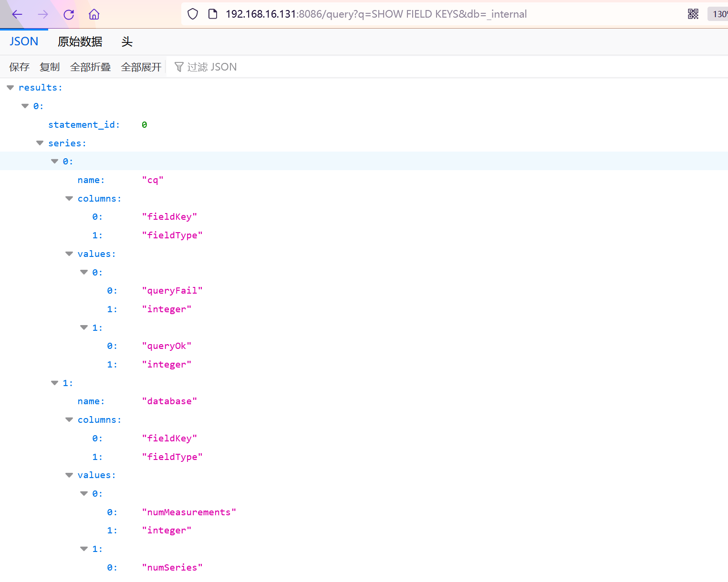Click the filter funnel icon
728x582 pixels.
click(x=179, y=67)
